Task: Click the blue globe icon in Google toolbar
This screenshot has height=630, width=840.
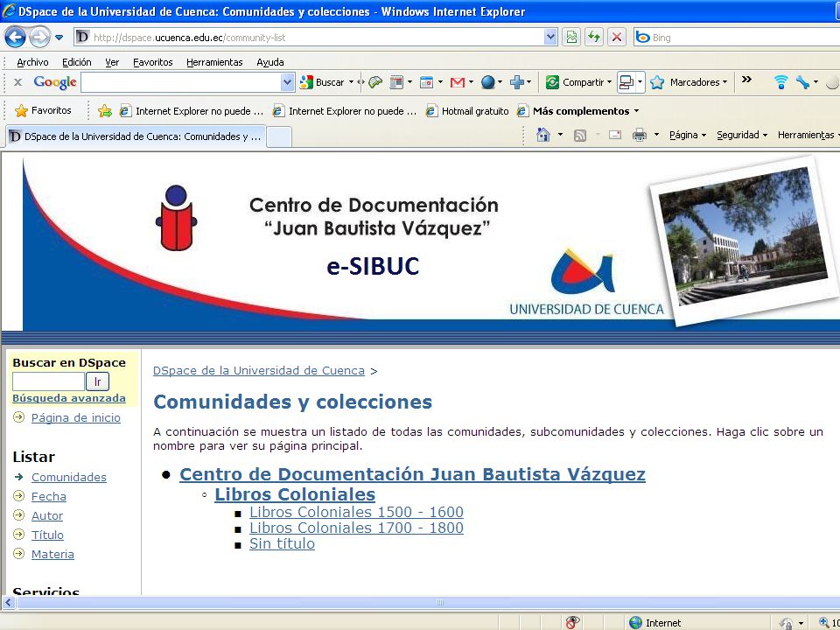Action: 487,82
